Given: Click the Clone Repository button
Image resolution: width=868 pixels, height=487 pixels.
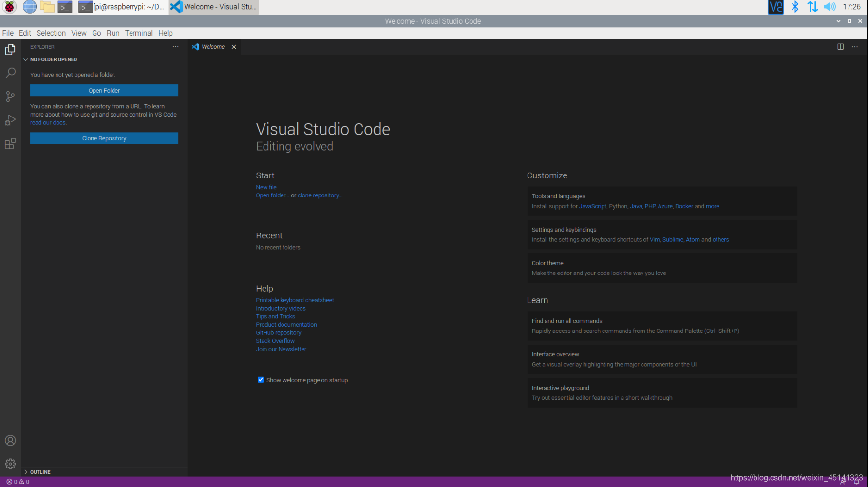Looking at the screenshot, I should [x=104, y=138].
